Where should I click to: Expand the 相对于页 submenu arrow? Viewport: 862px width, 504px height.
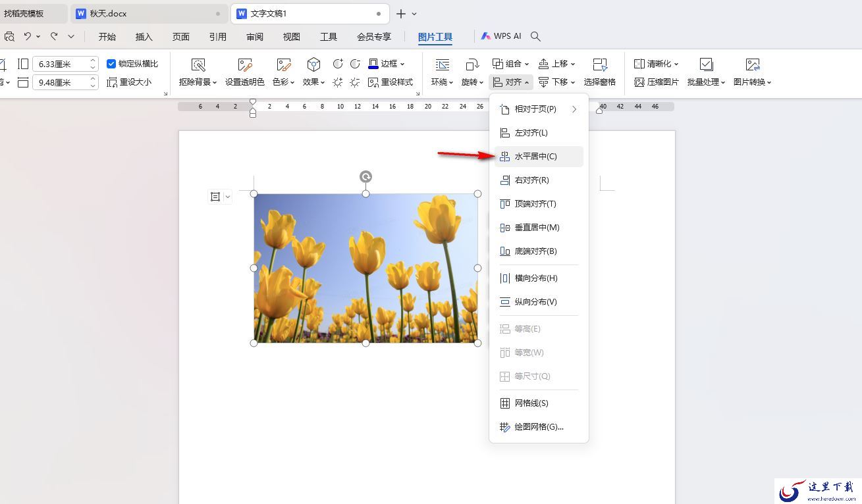tap(574, 109)
